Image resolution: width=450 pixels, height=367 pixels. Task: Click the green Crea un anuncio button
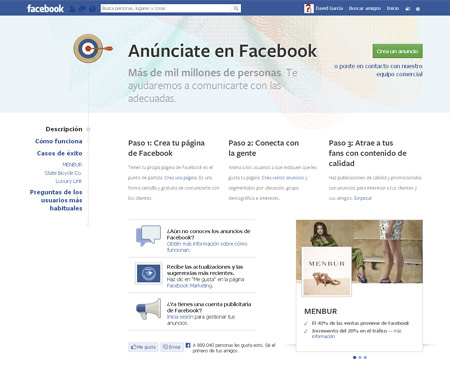(x=397, y=51)
